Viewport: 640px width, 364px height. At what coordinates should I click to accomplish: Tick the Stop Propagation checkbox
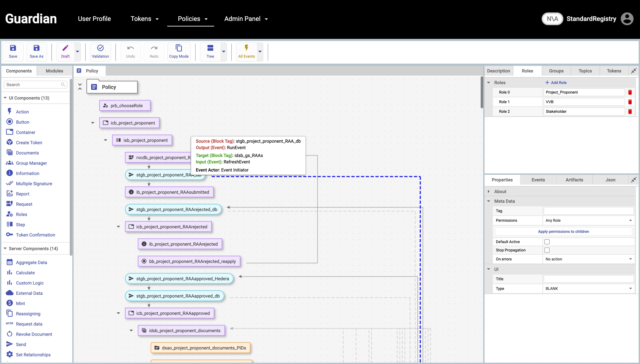point(547,250)
